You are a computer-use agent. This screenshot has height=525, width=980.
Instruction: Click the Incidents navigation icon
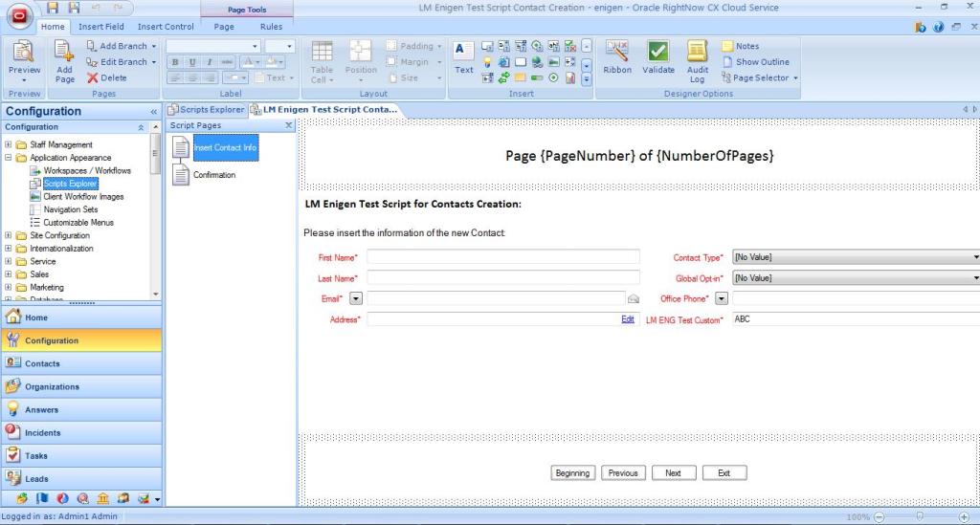[x=14, y=432]
